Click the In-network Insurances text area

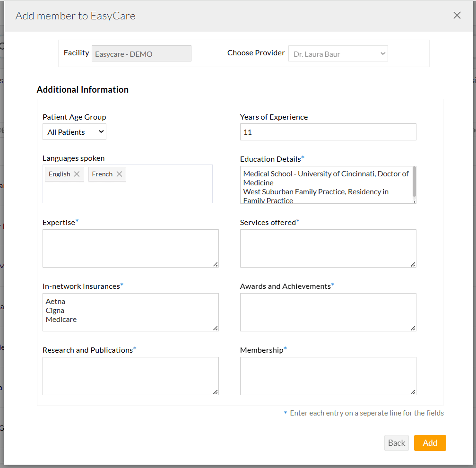coord(130,312)
